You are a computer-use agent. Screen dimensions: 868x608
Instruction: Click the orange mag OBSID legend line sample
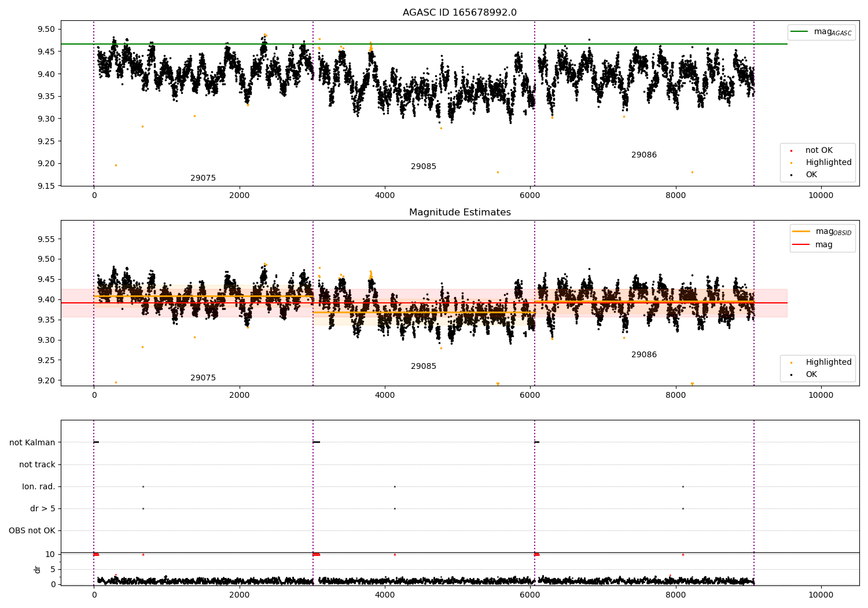coord(801,232)
